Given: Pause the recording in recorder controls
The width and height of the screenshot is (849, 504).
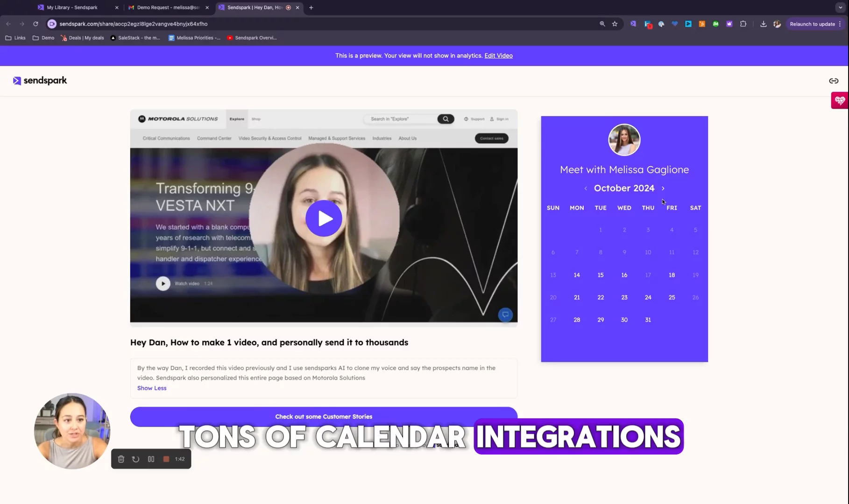Looking at the screenshot, I should click(x=151, y=459).
